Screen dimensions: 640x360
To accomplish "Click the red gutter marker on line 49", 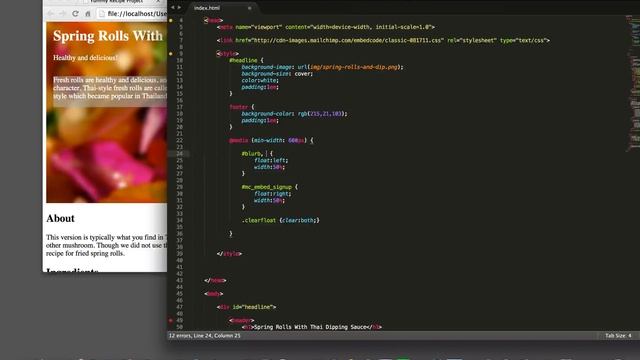I will click(x=171, y=320).
